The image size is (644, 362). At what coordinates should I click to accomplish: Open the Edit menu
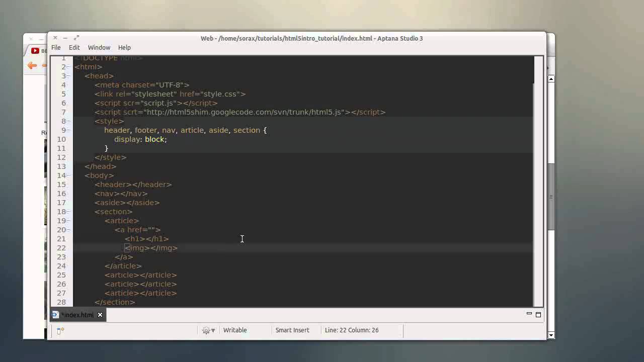74,47
